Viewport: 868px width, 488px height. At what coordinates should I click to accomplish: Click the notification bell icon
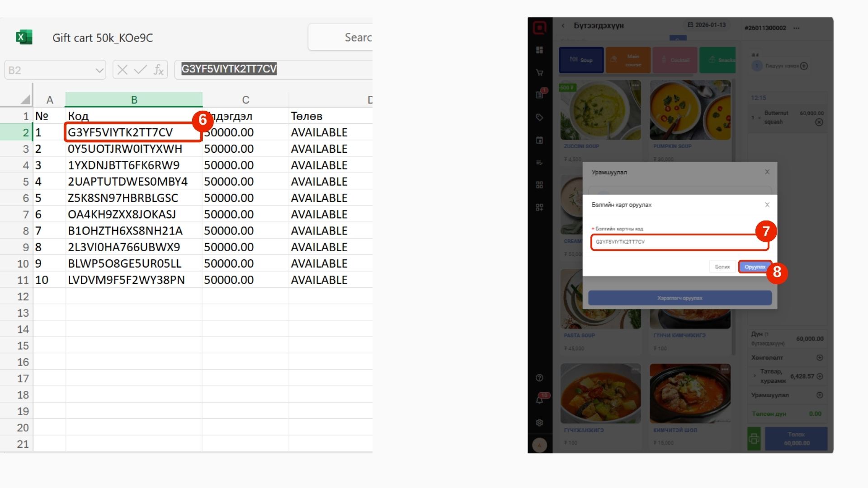(x=539, y=400)
